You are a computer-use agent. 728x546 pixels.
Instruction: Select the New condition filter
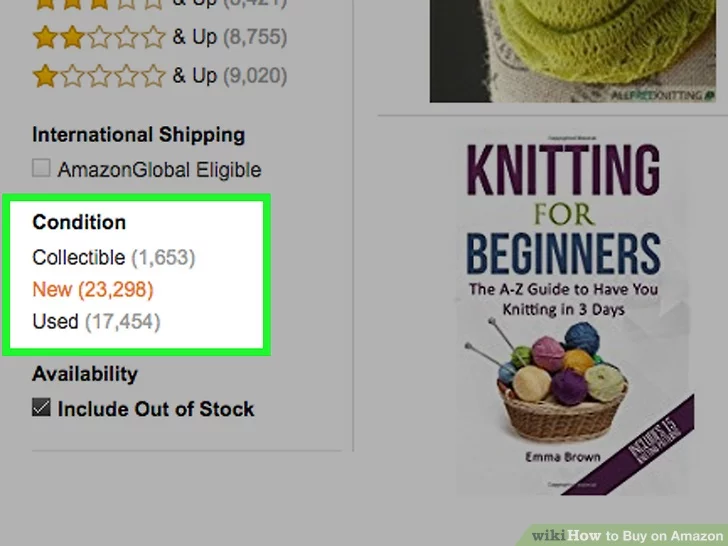coord(52,289)
